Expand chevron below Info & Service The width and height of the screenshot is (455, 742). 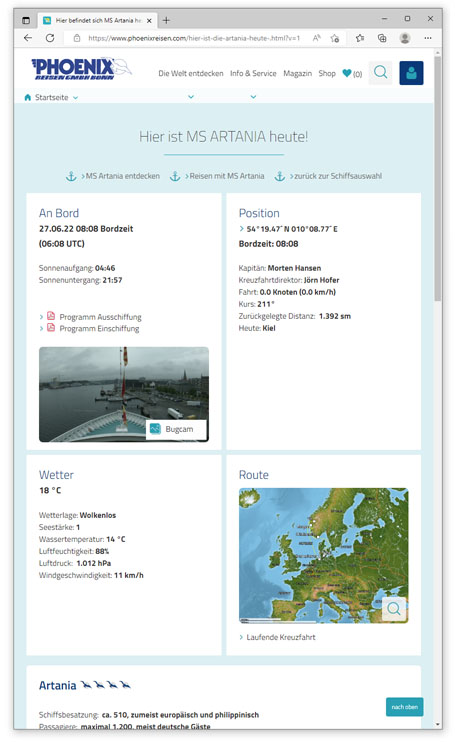[254, 97]
